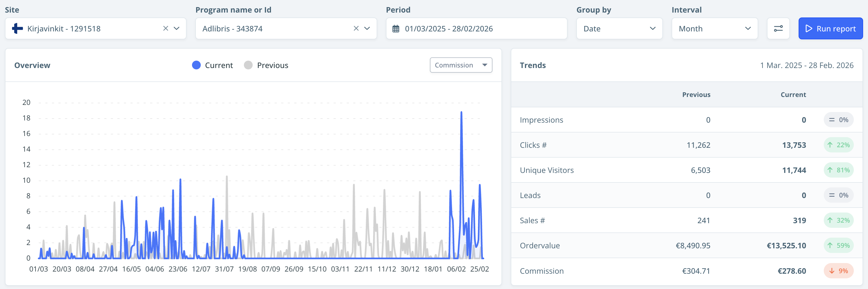The width and height of the screenshot is (868, 289).
Task: Clear the Adlibris program selection
Action: pyautogui.click(x=356, y=29)
